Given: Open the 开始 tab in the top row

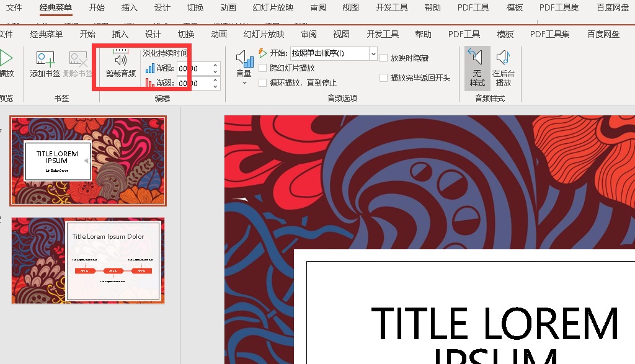Looking at the screenshot, I should pyautogui.click(x=97, y=7).
